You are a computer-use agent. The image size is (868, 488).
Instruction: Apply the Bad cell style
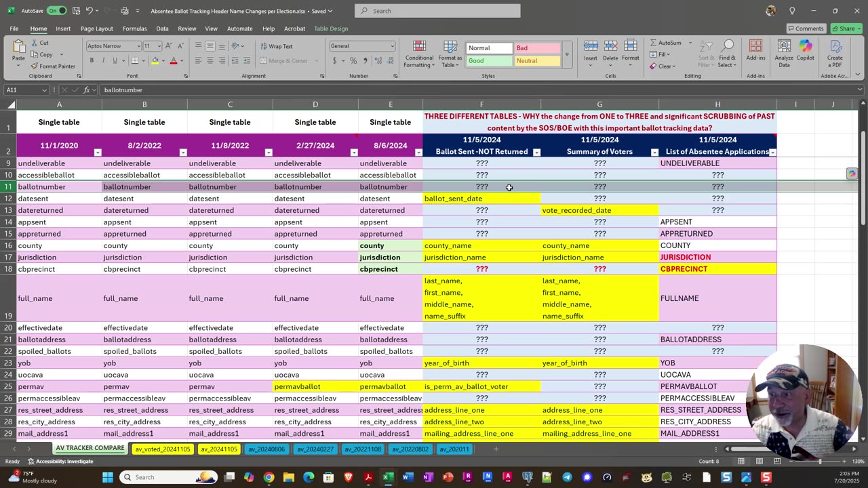(x=537, y=48)
